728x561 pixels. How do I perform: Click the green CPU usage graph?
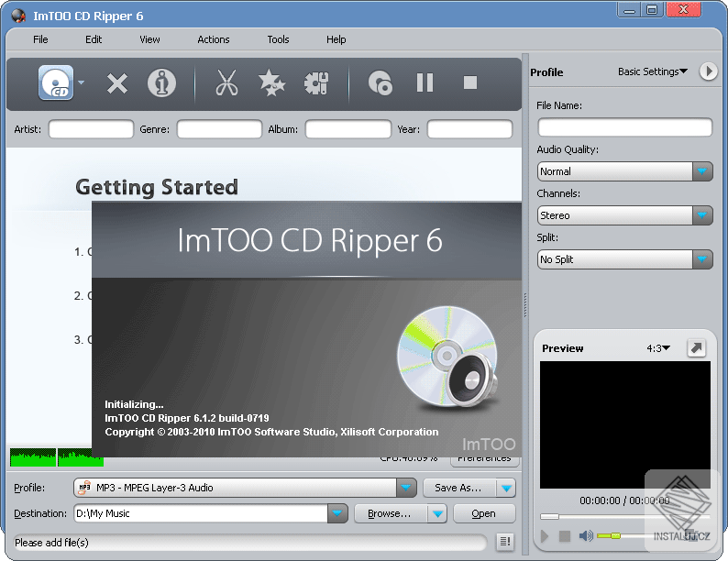[56, 457]
